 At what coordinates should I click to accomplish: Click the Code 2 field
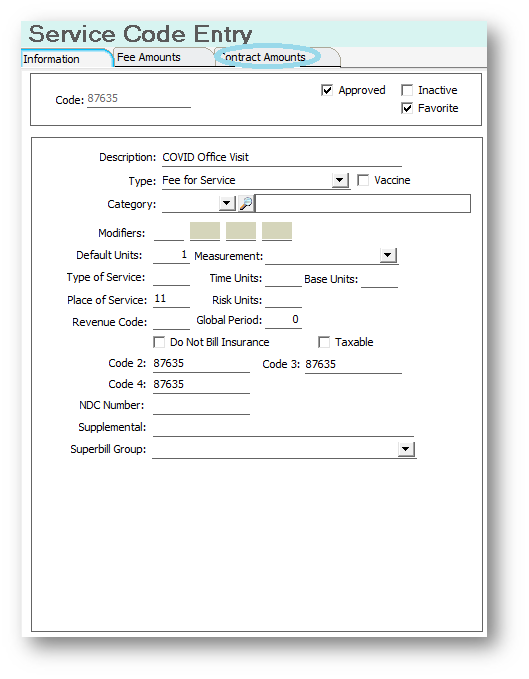click(x=201, y=364)
